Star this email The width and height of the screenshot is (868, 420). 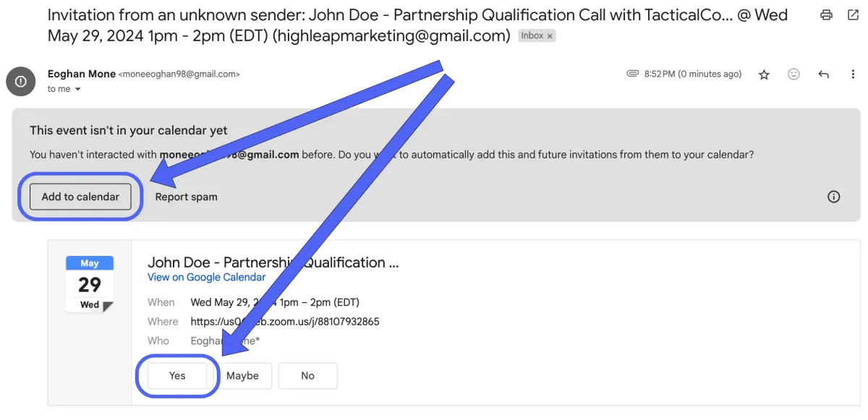(764, 74)
